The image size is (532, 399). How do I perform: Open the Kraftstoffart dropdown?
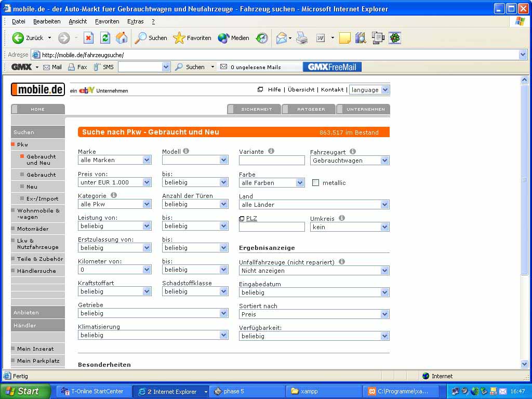[x=114, y=291]
